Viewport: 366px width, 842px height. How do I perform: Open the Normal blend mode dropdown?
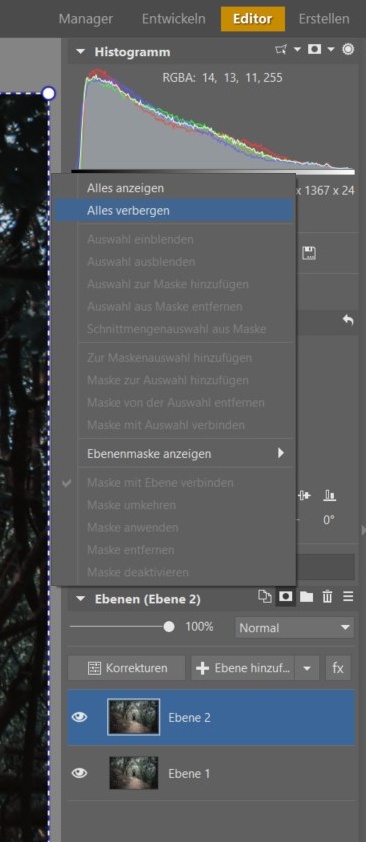coord(295,627)
